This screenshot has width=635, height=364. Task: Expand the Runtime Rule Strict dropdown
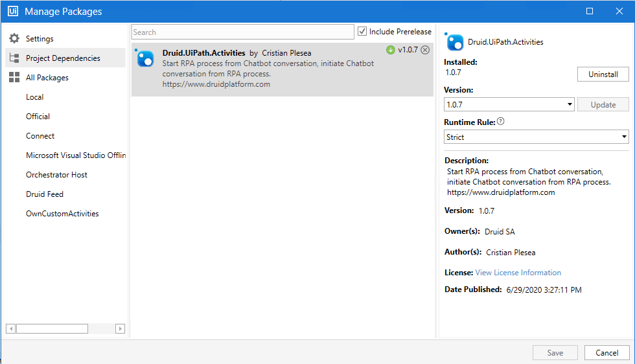pos(537,137)
